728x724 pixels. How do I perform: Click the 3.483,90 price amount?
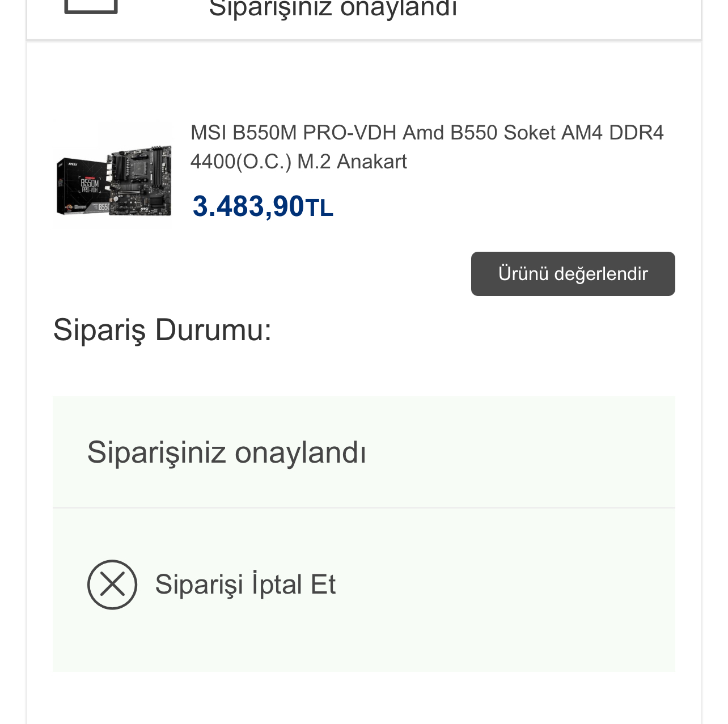pyautogui.click(x=248, y=206)
